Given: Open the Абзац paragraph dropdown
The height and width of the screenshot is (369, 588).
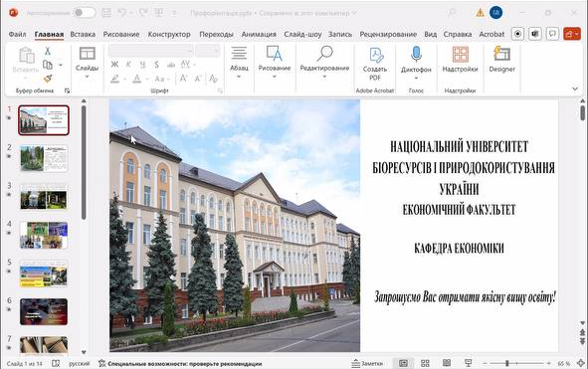Looking at the screenshot, I should pyautogui.click(x=239, y=63).
